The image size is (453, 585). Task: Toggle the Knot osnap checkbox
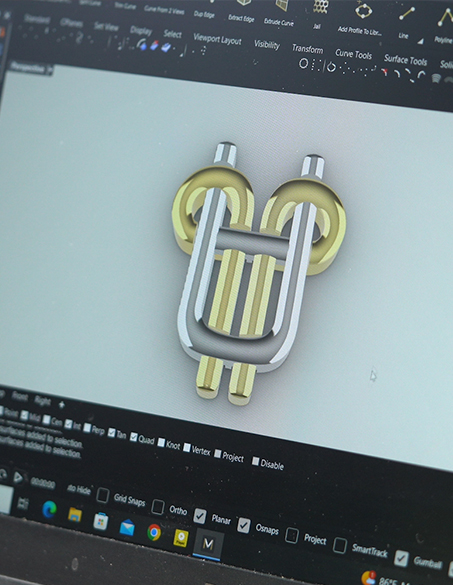click(x=161, y=442)
